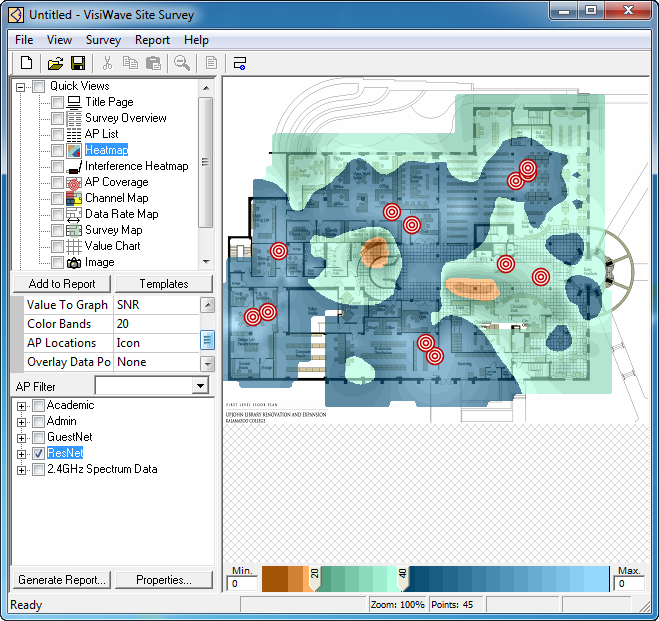Click the rightmost toolbar icon with blue dot

240,63
